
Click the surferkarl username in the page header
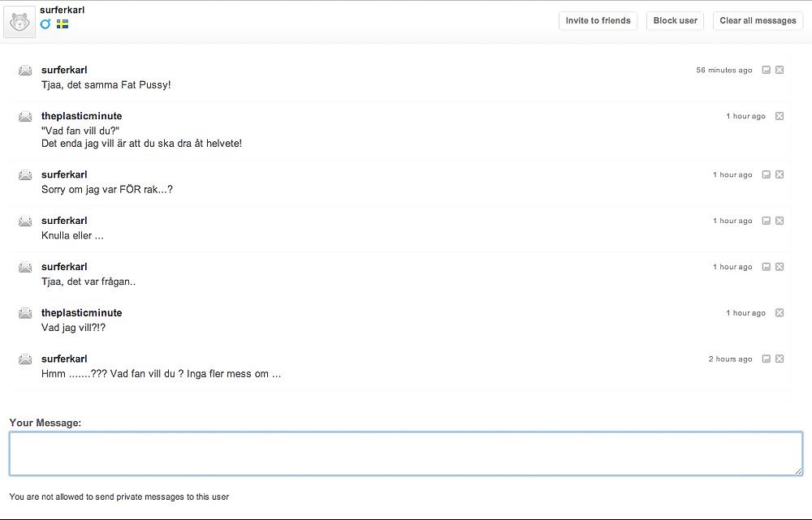[x=63, y=11]
